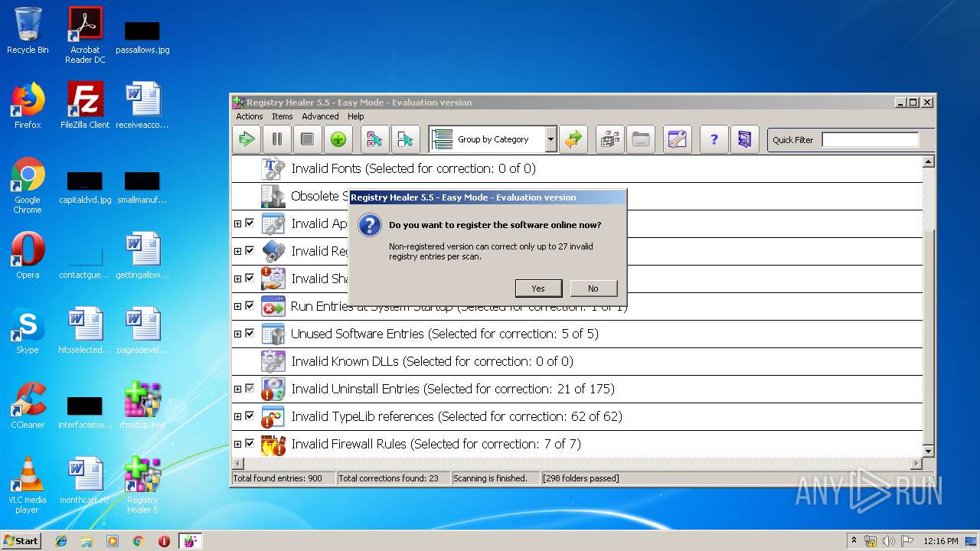Image resolution: width=980 pixels, height=551 pixels.
Task: Toggle the checkbox on the Invalid Ap... row
Action: coord(250,223)
